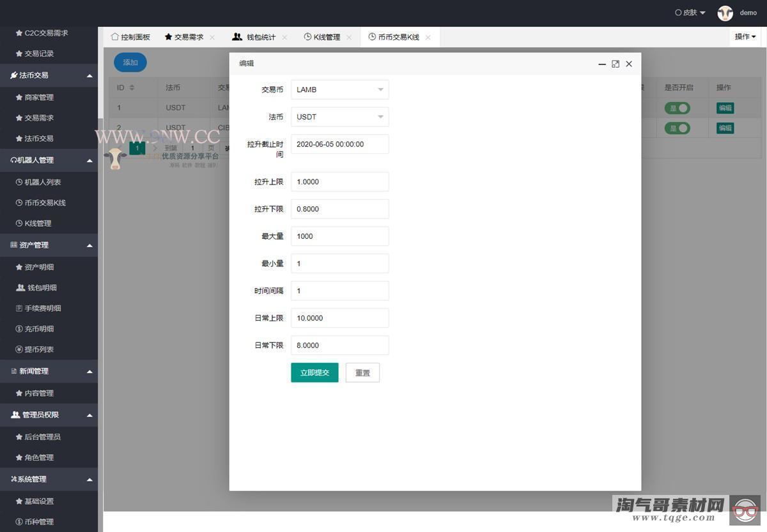Click the maximize icon of the 编辑 dialog
The height and width of the screenshot is (532, 767).
tap(616, 64)
